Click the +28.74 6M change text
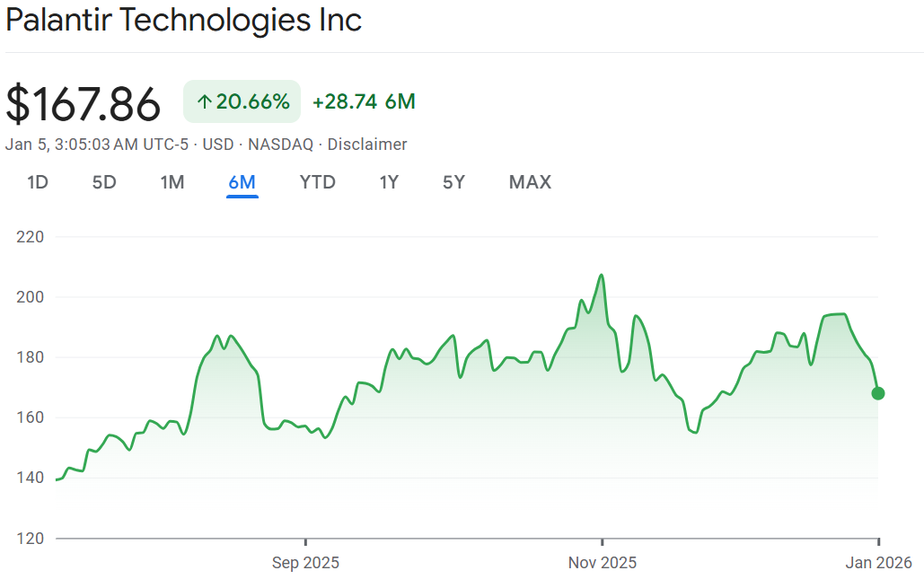Viewport: 924px width, 588px height. point(364,102)
